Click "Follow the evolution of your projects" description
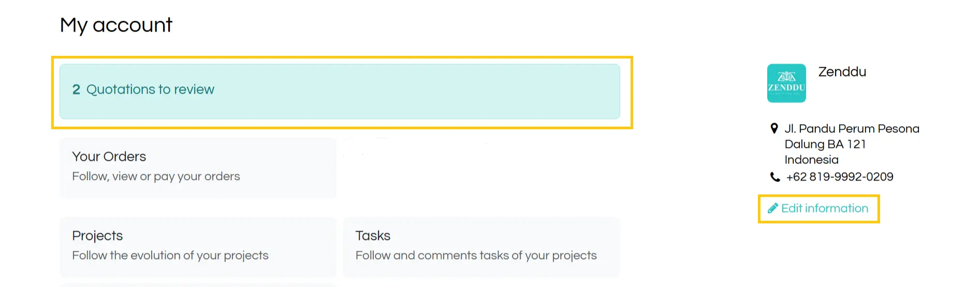The width and height of the screenshot is (980, 287). tap(170, 255)
